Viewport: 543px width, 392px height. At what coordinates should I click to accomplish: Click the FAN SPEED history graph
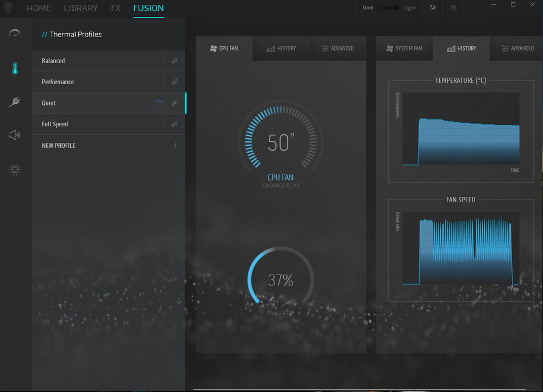click(x=461, y=248)
